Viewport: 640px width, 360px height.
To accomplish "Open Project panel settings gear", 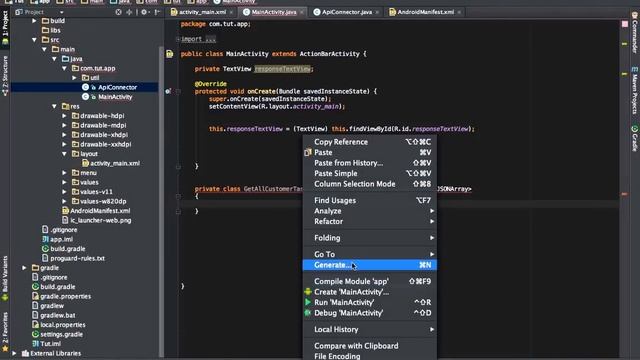I will click(x=144, y=12).
